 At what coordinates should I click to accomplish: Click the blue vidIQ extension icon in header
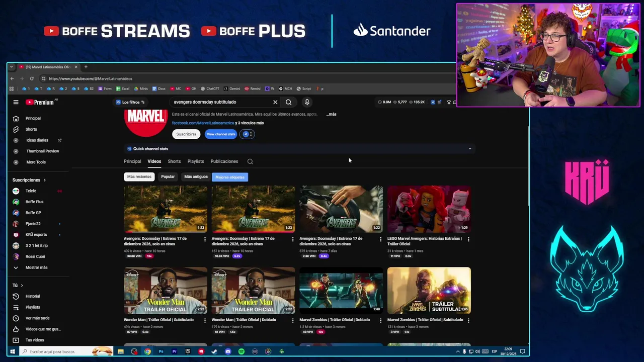pyautogui.click(x=433, y=102)
